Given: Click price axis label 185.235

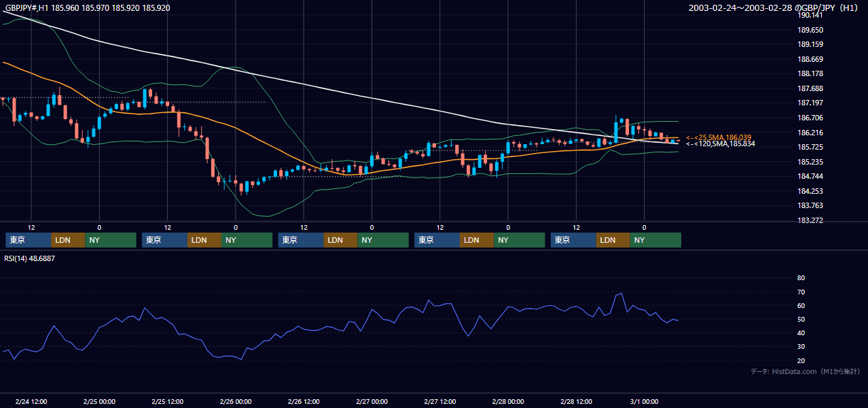Looking at the screenshot, I should tap(810, 162).
